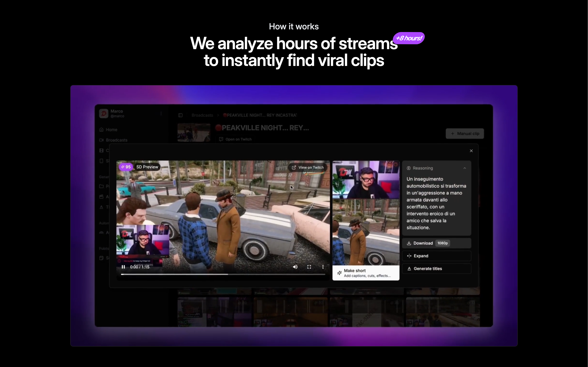This screenshot has width=588, height=367.
Task: Click the Marco profile avatar
Action: tap(103, 113)
